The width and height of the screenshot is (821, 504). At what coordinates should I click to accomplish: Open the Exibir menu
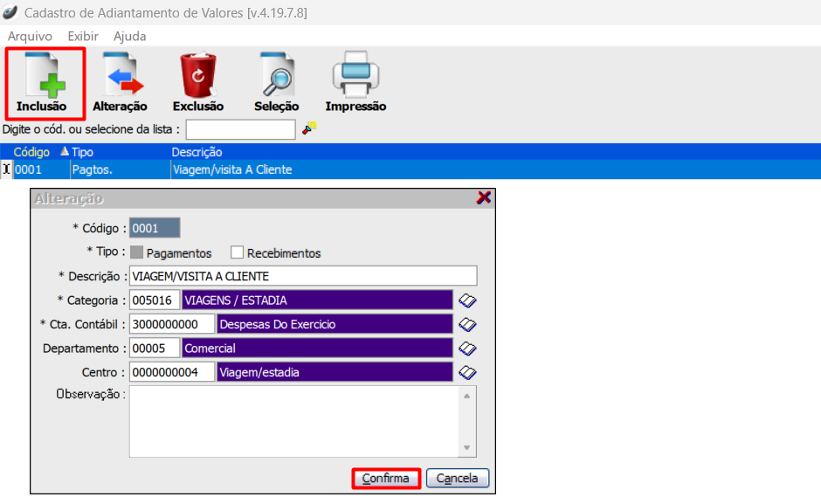pos(82,36)
